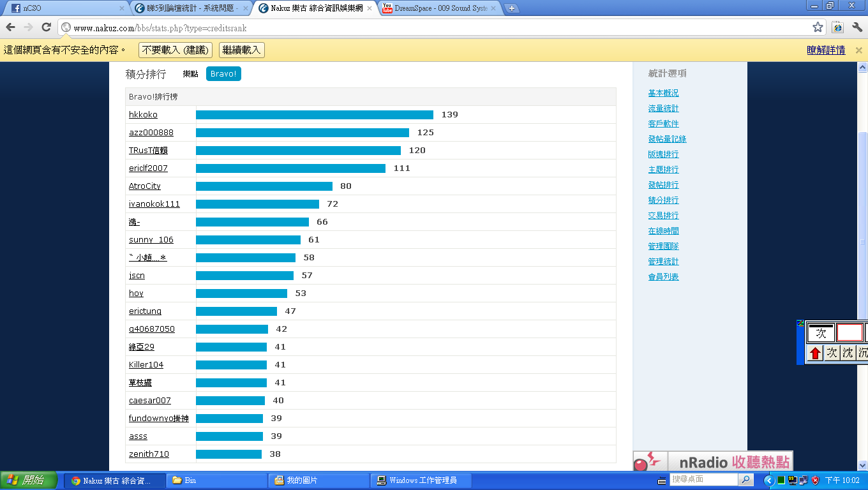Open the Windows 開始 start menu
This screenshot has width=868, height=490.
tap(29, 480)
